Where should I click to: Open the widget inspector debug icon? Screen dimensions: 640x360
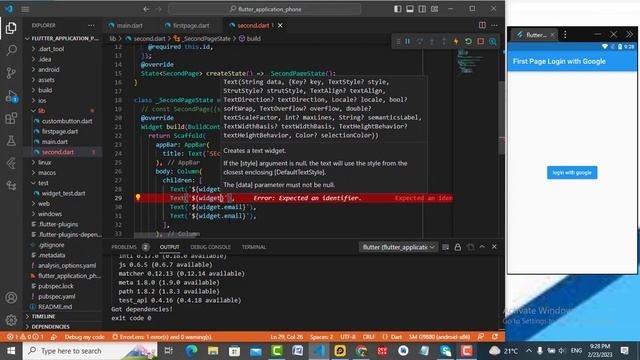click(493, 41)
